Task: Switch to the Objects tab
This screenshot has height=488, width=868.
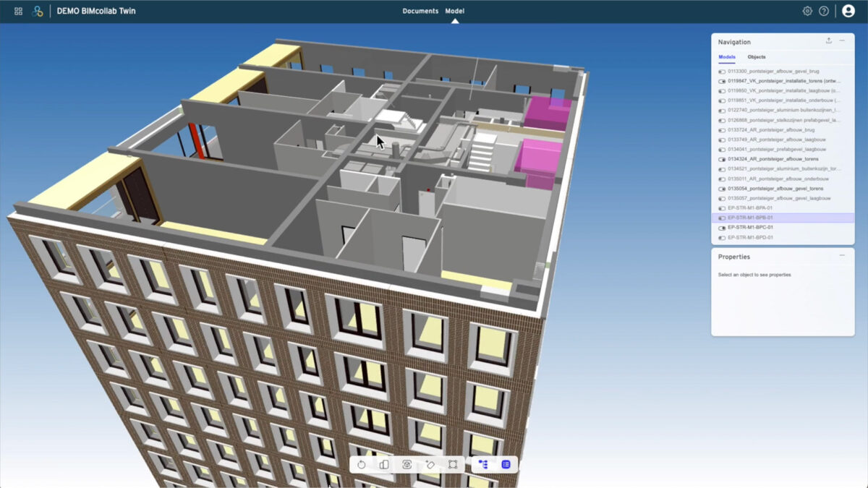Action: click(756, 56)
